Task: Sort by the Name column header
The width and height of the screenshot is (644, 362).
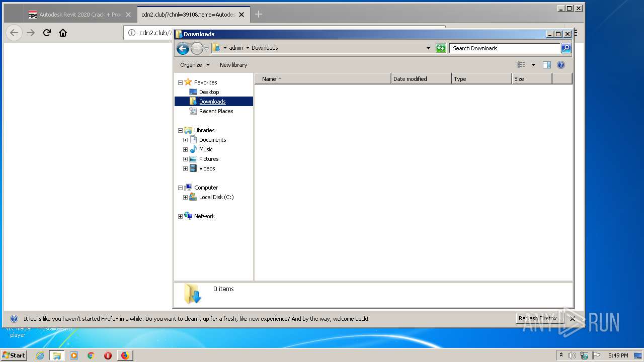Action: (x=323, y=79)
